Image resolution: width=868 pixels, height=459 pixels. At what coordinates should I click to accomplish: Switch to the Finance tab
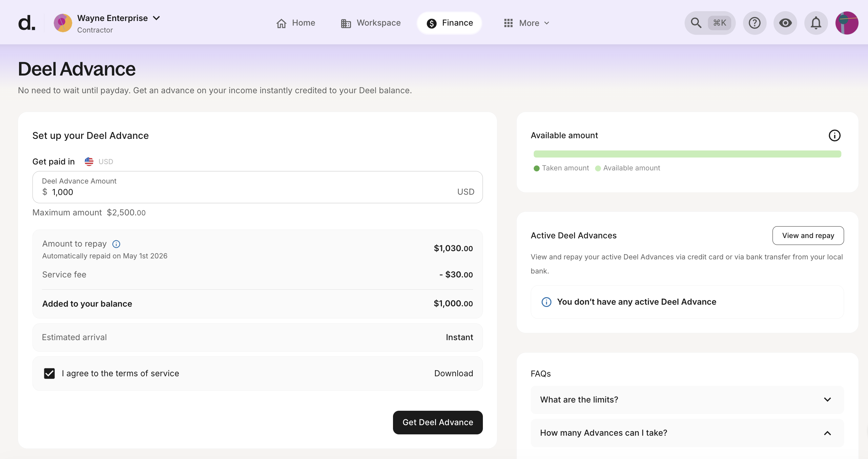pyautogui.click(x=449, y=23)
